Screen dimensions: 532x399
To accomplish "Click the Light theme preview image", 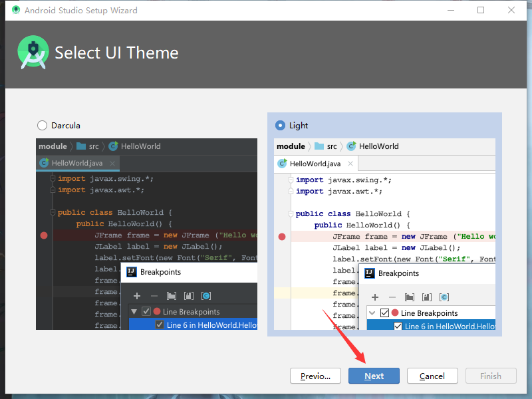I will (384, 234).
